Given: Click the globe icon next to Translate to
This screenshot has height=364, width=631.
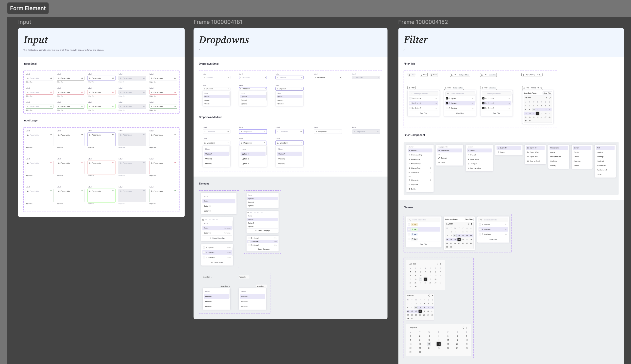Looking at the screenshot, I should point(409,172).
